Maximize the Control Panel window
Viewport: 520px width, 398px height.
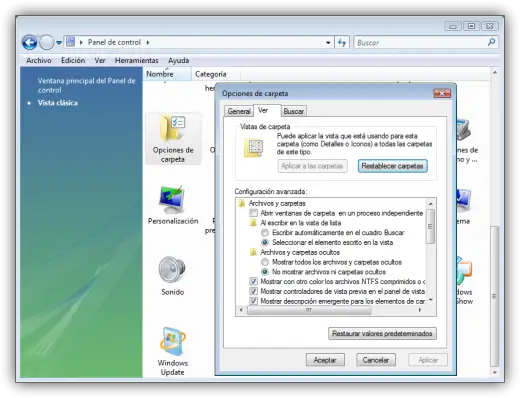(x=471, y=26)
